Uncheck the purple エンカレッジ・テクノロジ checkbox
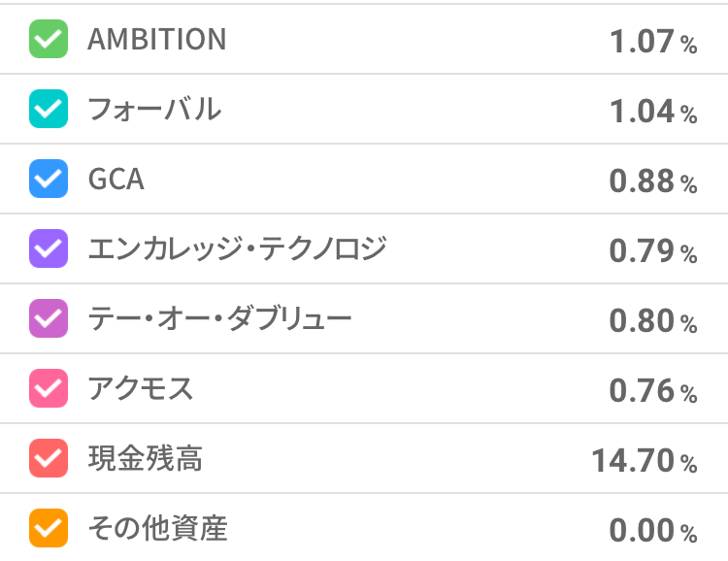Viewport: 728px width, 561px height. pyautogui.click(x=49, y=248)
